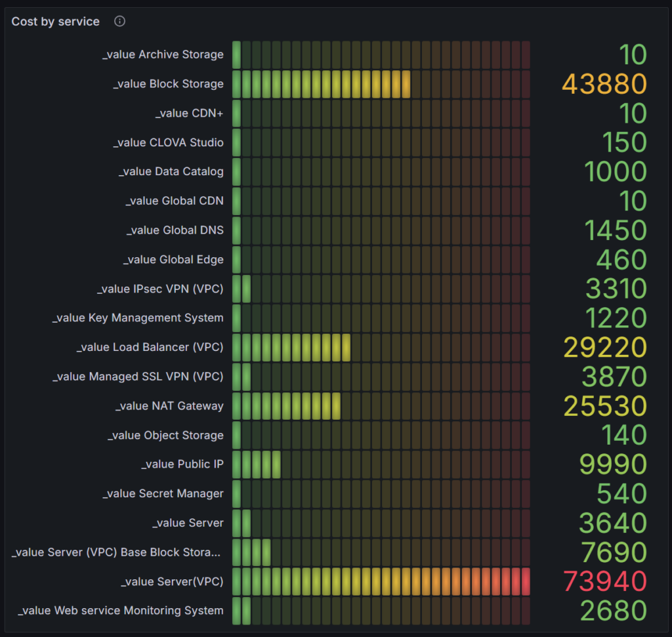Click the Web service Monitoring System label

[121, 610]
